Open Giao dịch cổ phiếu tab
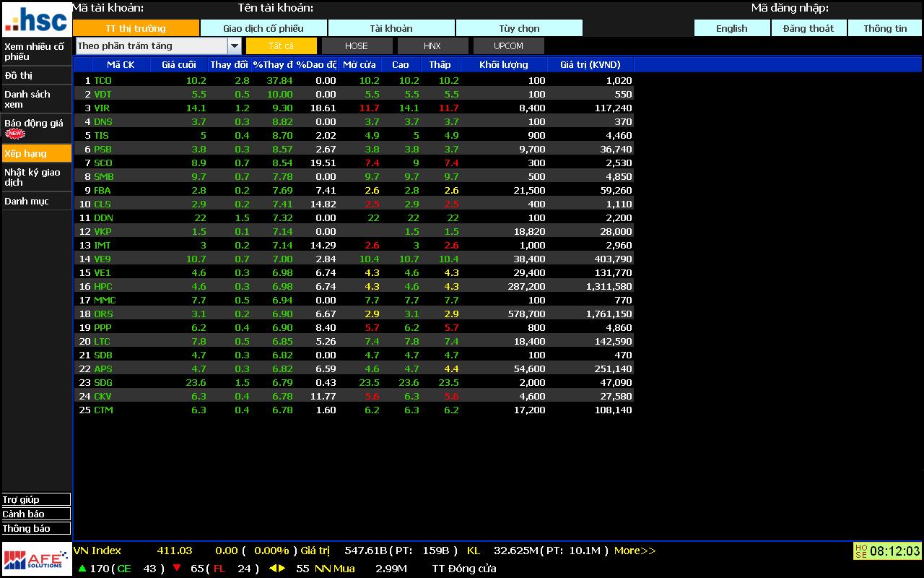Image resolution: width=924 pixels, height=578 pixels. pyautogui.click(x=263, y=28)
